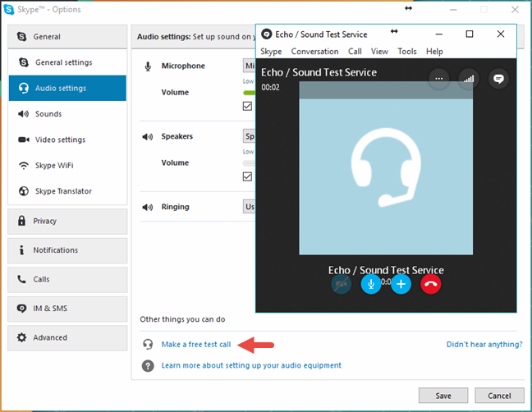Viewport: 532px width, 412px height.
Task: Click the camera icon beside Video settings
Action: (x=24, y=140)
